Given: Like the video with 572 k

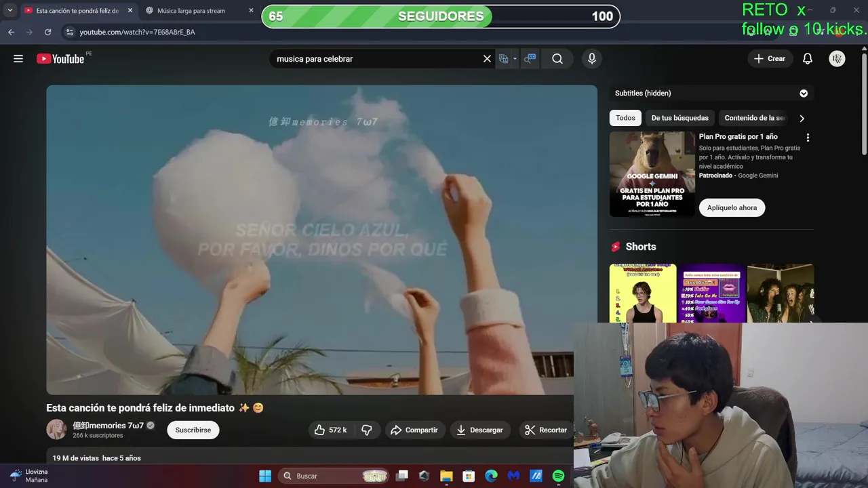Looking at the screenshot, I should (331, 430).
